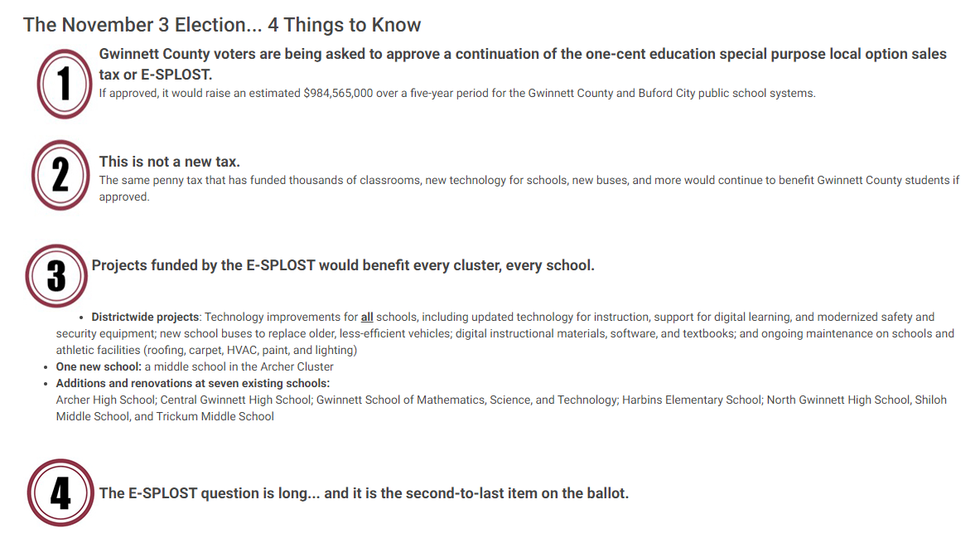Viewport: 980px width, 548px height.
Task: Click the numbered circle 2 icon
Action: [60, 175]
